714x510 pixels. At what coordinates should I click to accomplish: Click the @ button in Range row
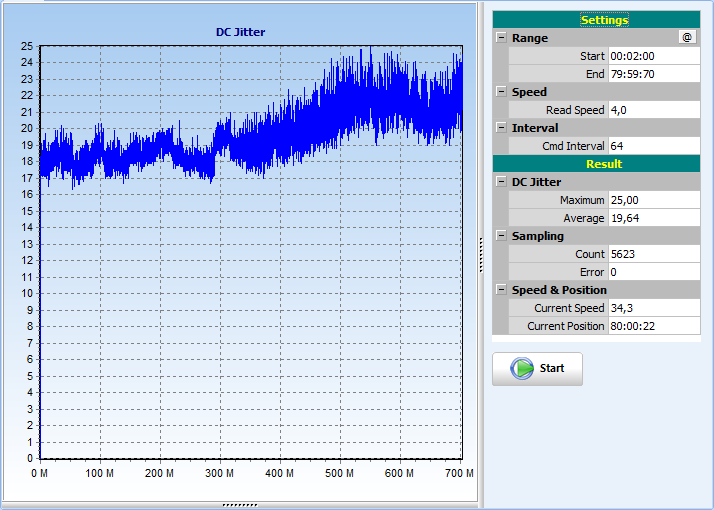click(687, 37)
